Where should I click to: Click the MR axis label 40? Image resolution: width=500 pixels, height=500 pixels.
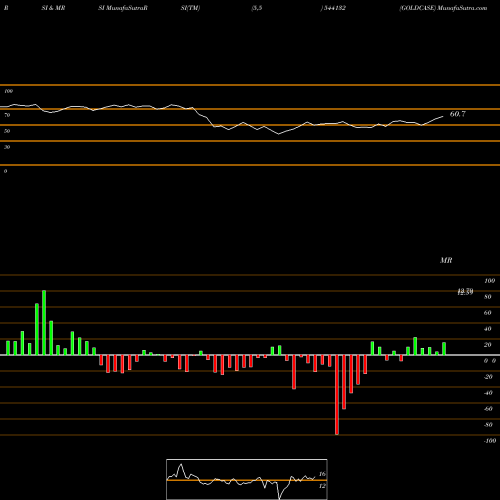pyautogui.click(x=488, y=329)
